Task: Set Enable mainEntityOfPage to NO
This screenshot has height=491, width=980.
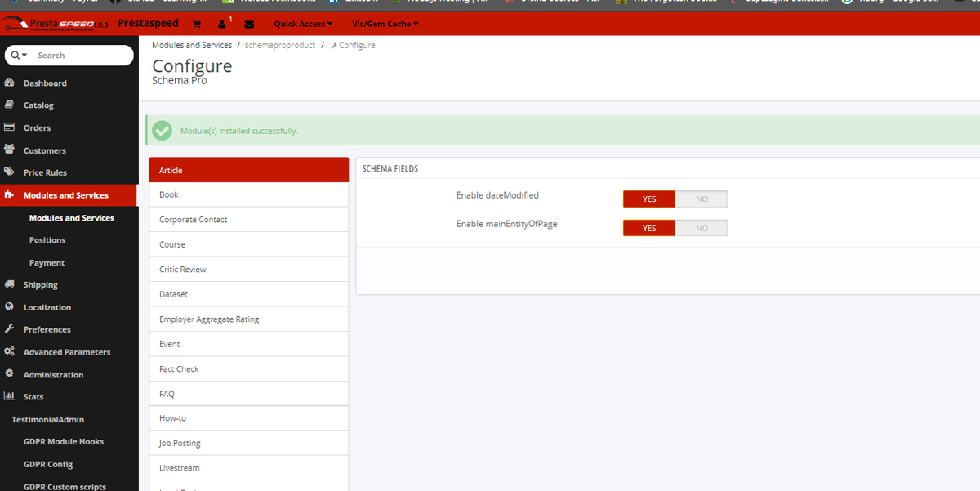Action: [702, 228]
